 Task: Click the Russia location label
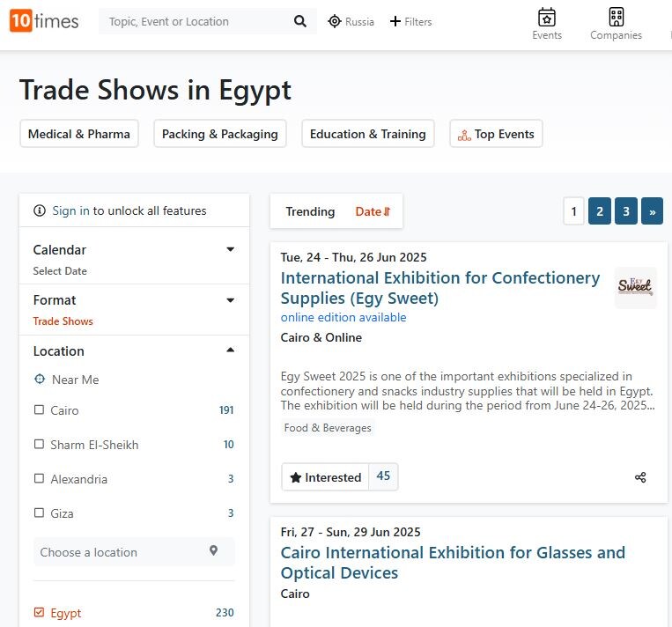pyautogui.click(x=359, y=21)
